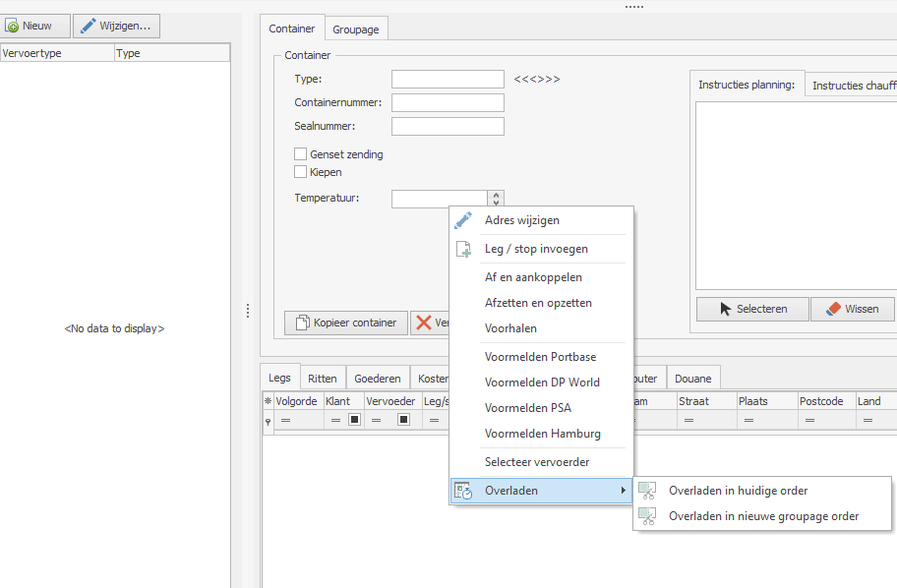Click the Nieuw button with plus icon

coord(35,26)
